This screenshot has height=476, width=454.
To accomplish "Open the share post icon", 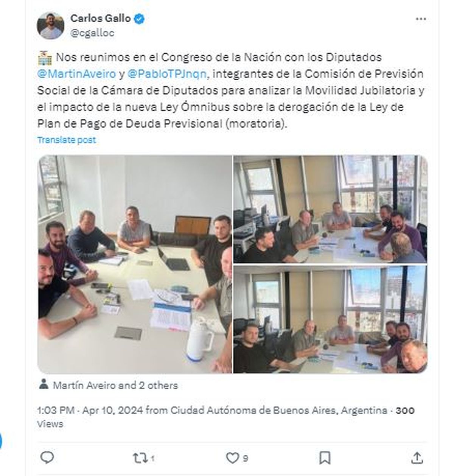I will (417, 457).
